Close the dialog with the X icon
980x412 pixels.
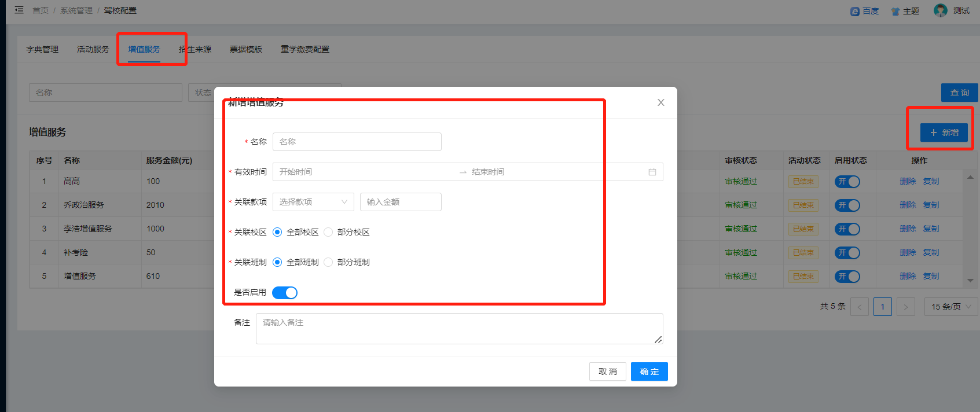661,102
